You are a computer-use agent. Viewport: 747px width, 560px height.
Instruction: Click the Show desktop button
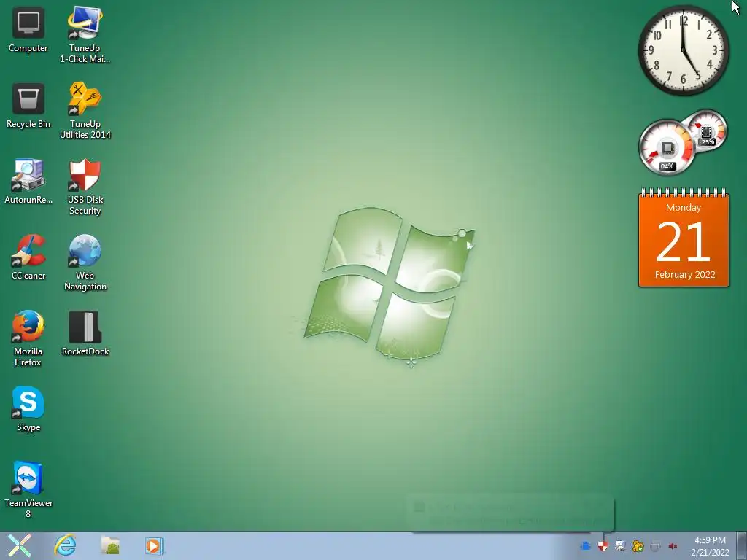pos(742,545)
